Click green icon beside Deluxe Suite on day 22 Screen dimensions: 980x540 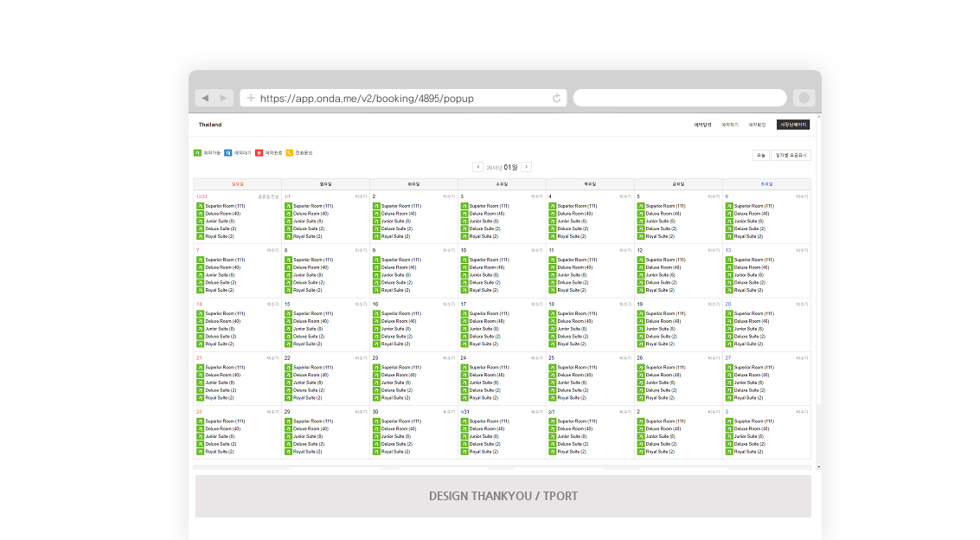point(288,390)
